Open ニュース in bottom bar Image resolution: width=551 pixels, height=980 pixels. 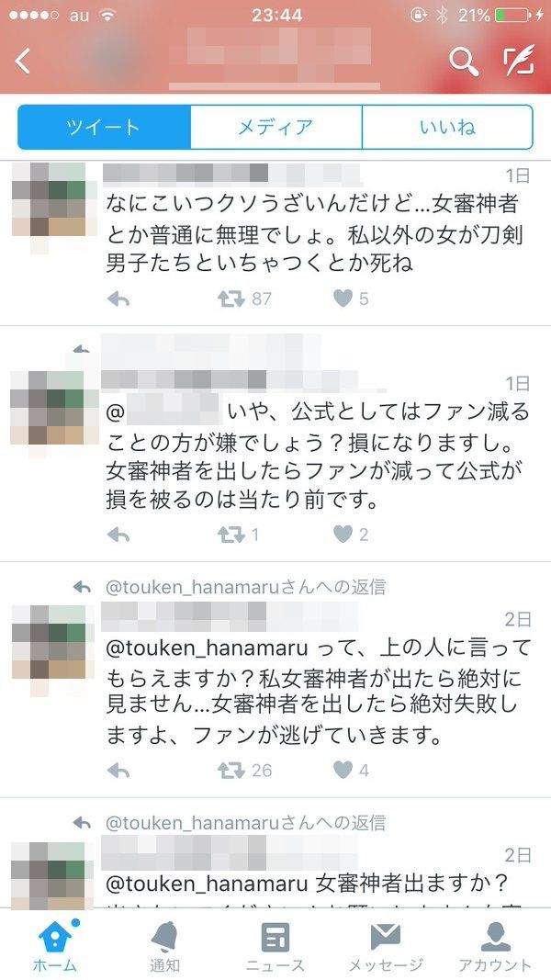click(275, 945)
